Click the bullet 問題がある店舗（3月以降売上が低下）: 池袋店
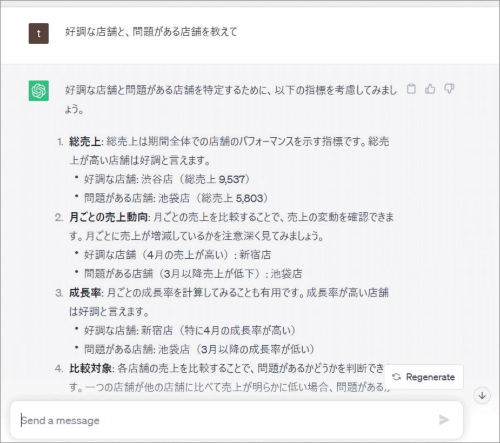The image size is (500, 443). (193, 274)
